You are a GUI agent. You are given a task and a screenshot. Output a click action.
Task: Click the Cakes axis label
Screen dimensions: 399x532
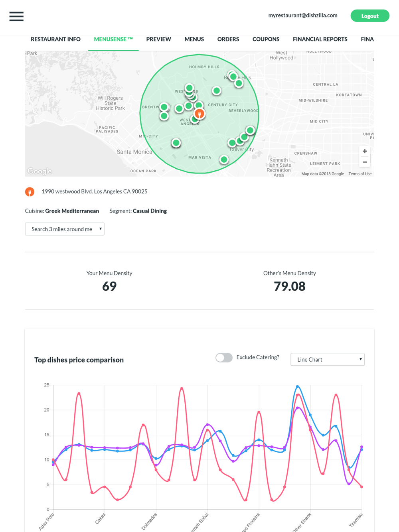click(100, 518)
